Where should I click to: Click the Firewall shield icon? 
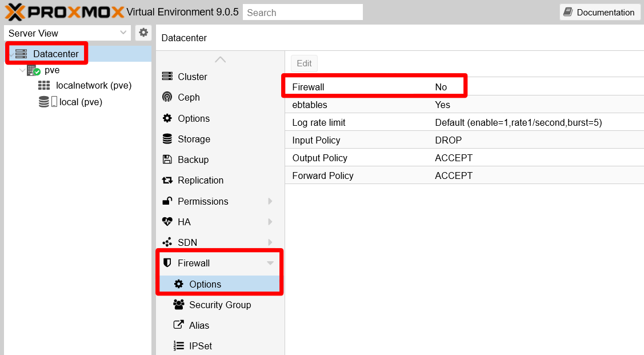pos(170,263)
